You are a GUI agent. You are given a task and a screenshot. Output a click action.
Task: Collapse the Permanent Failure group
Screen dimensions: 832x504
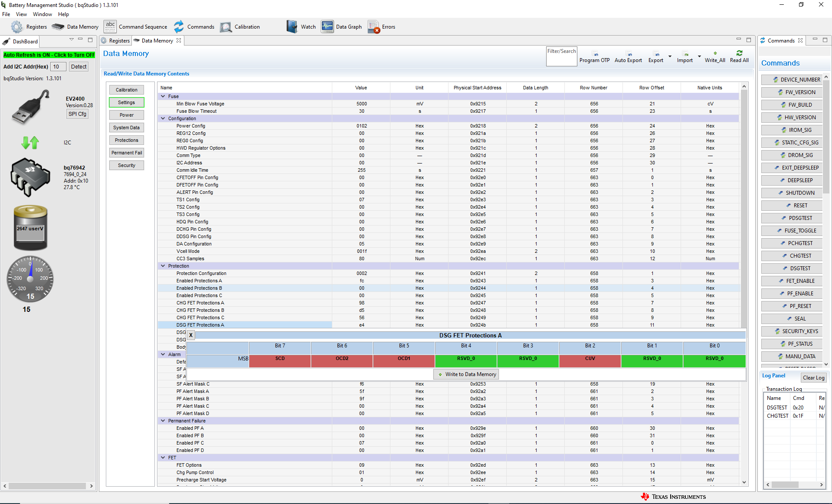coord(163,421)
